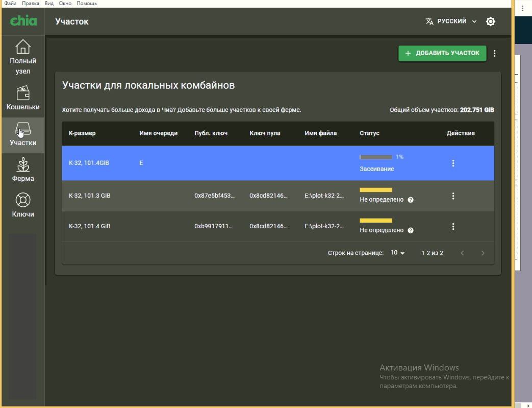Click the vertical dots in the background window
The image size is (532, 408).
pos(522,9)
